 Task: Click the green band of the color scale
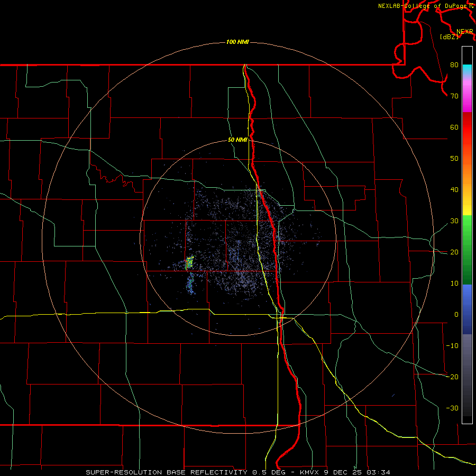[467, 250]
